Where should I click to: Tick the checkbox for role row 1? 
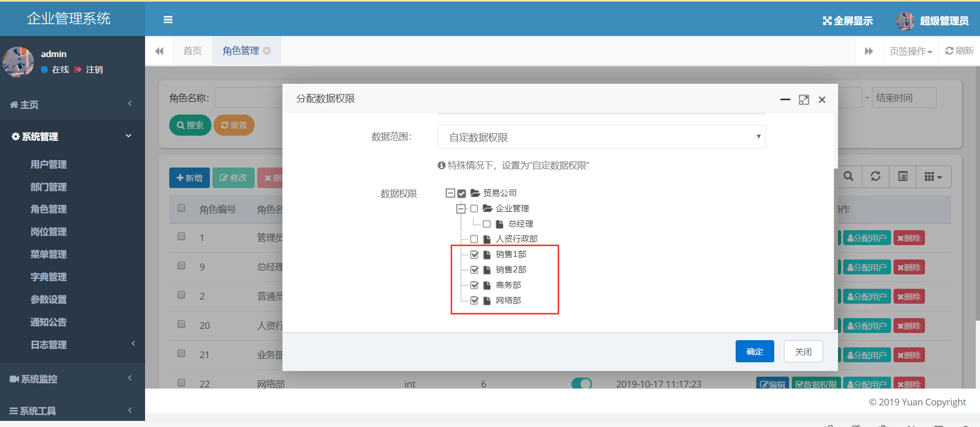[181, 236]
